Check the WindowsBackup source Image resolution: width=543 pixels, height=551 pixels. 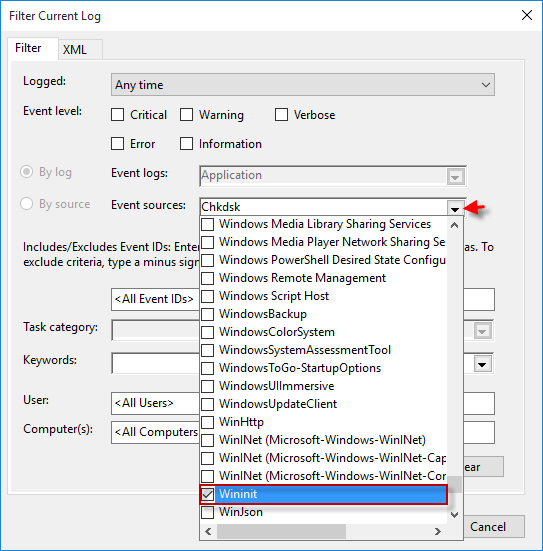tap(208, 314)
